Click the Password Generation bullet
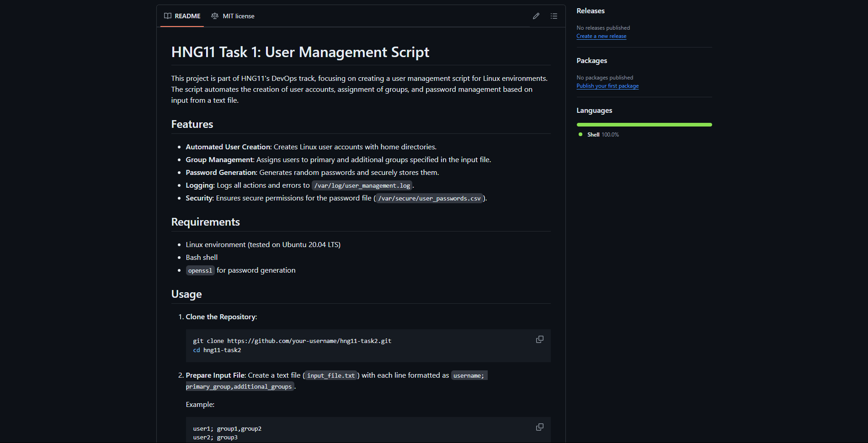 (312, 173)
